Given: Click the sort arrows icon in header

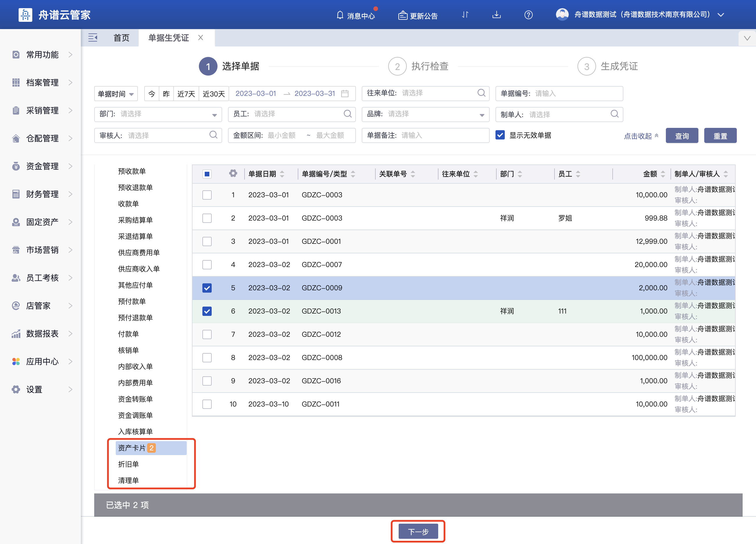Looking at the screenshot, I should click(x=465, y=15).
